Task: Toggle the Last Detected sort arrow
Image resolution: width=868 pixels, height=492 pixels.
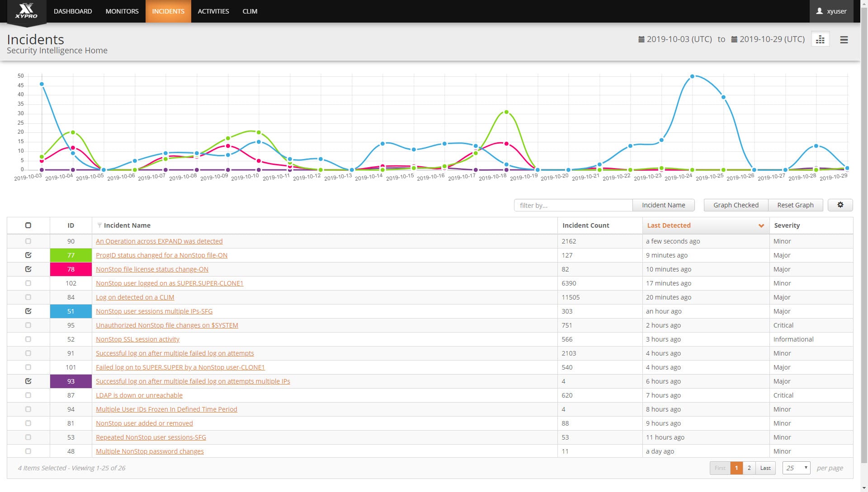Action: pyautogui.click(x=761, y=225)
